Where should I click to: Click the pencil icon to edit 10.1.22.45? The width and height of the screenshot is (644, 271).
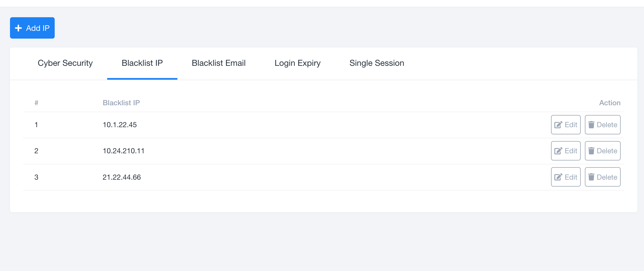[558, 124]
